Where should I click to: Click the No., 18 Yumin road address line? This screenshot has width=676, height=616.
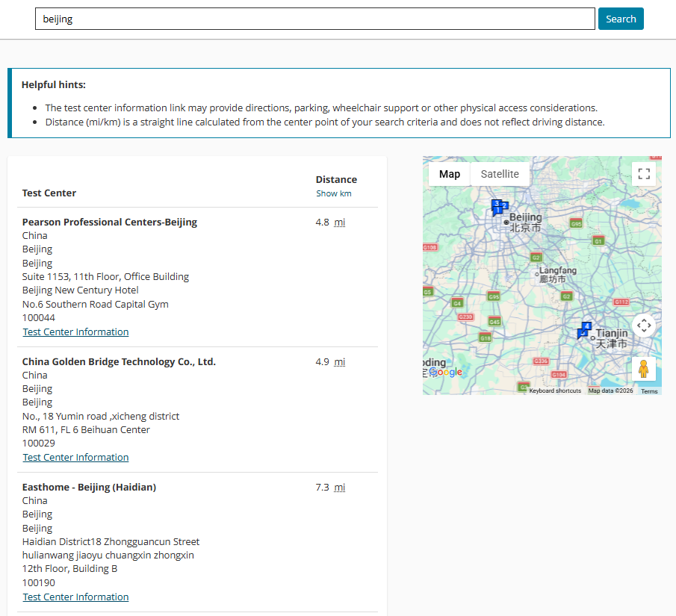(x=101, y=417)
